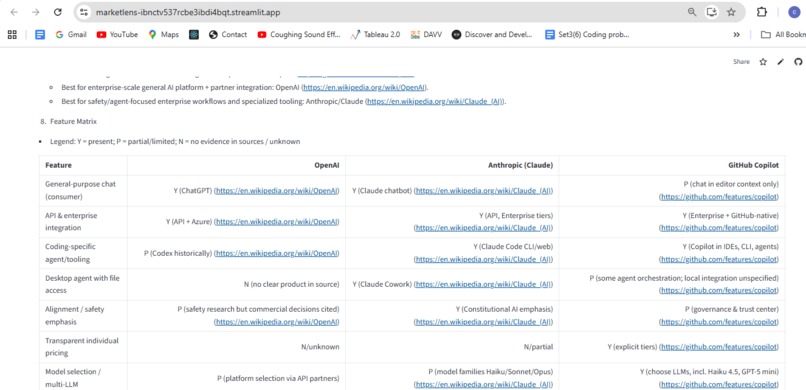The image size is (806, 390).
Task: Open Claude Wikipedia link in safety/agent-focused bullet
Action: point(435,101)
